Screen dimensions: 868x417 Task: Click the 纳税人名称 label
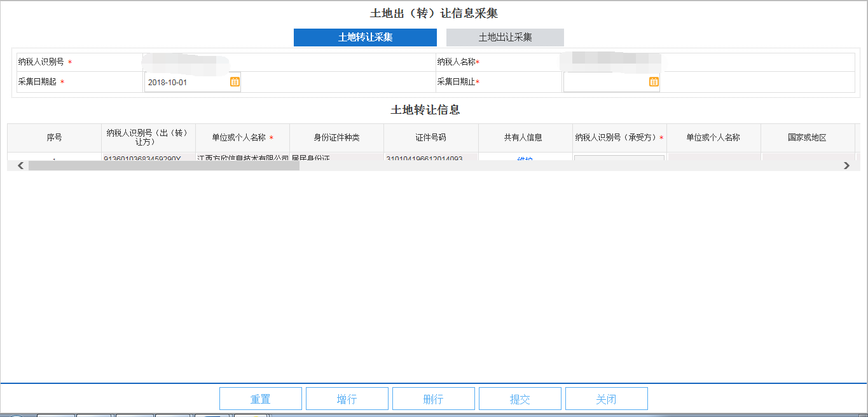pos(458,62)
